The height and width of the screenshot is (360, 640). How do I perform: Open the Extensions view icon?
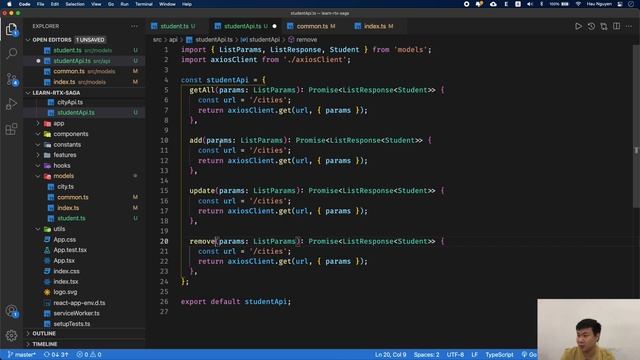coord(11,129)
